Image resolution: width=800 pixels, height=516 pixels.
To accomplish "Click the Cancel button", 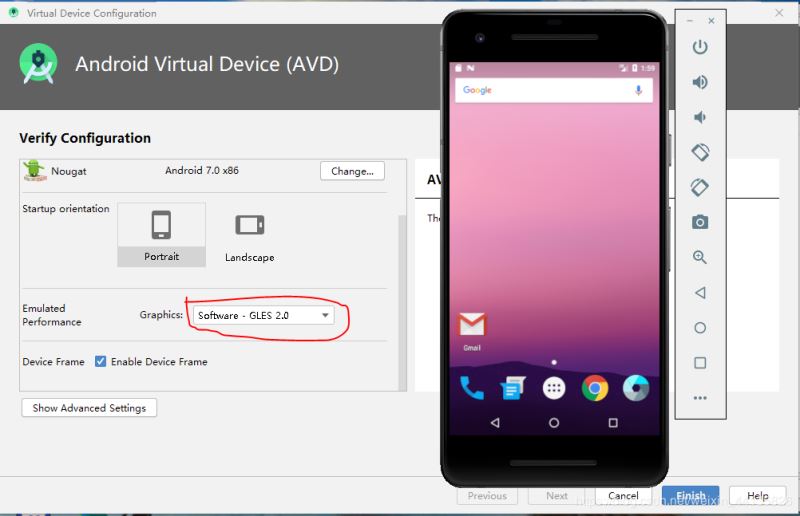I will [x=623, y=496].
